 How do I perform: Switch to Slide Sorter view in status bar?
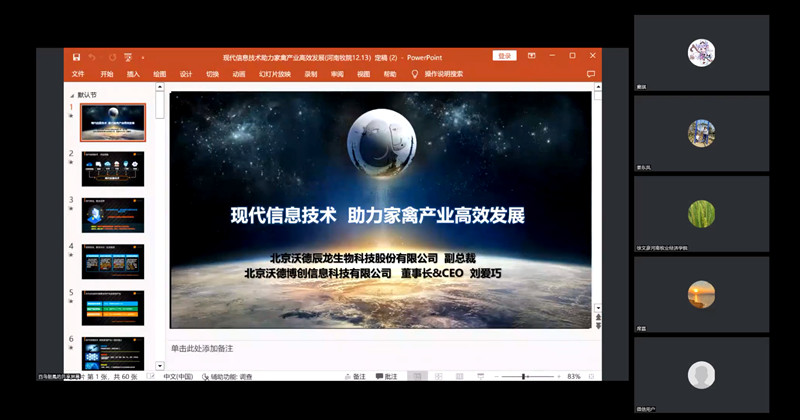(438, 377)
